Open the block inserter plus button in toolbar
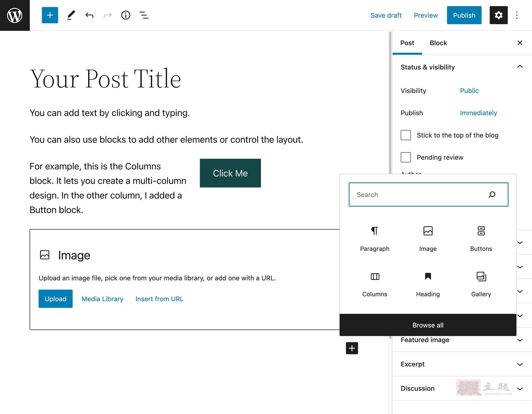The height and width of the screenshot is (414, 532). 50,15
